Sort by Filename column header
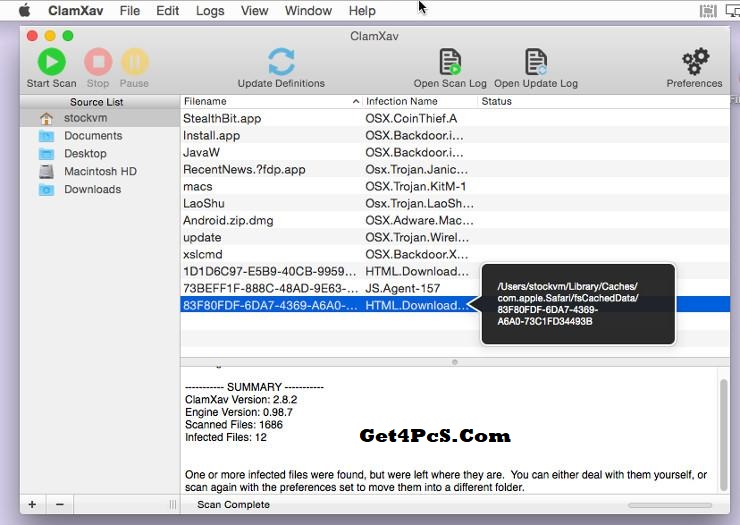Image resolution: width=740 pixels, height=525 pixels. pos(265,101)
